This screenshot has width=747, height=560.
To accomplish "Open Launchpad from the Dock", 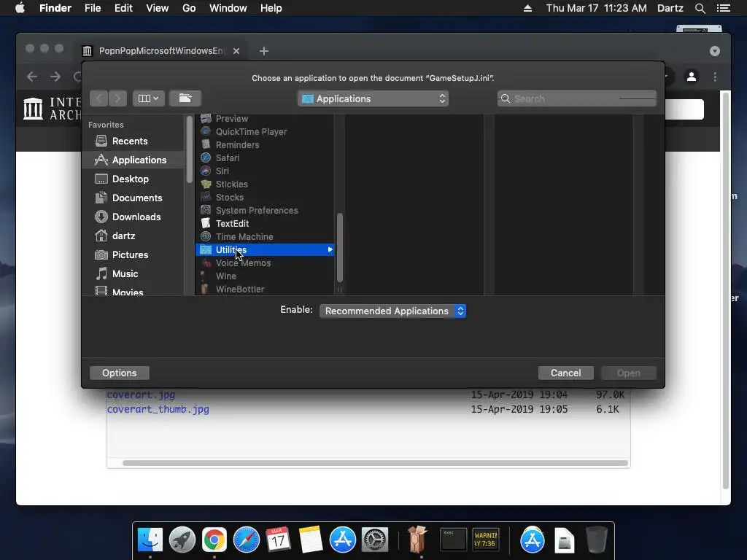I will [x=182, y=540].
